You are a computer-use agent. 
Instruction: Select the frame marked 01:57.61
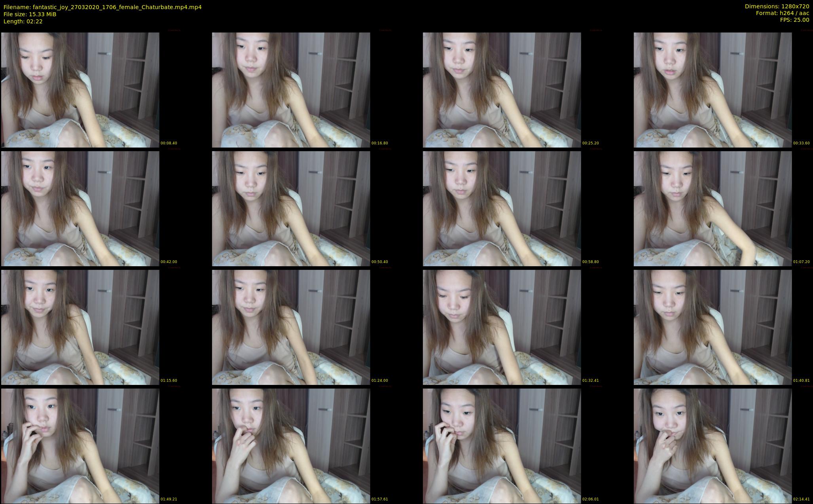click(x=291, y=446)
